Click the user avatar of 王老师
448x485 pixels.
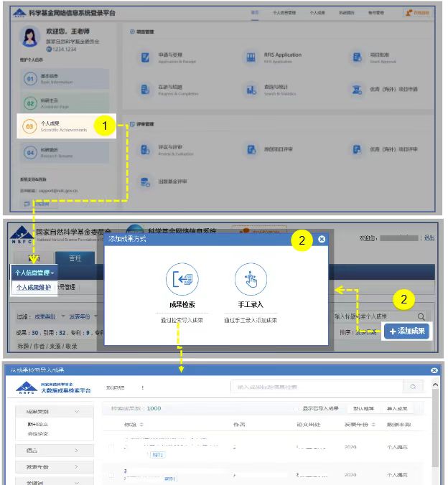click(29, 37)
